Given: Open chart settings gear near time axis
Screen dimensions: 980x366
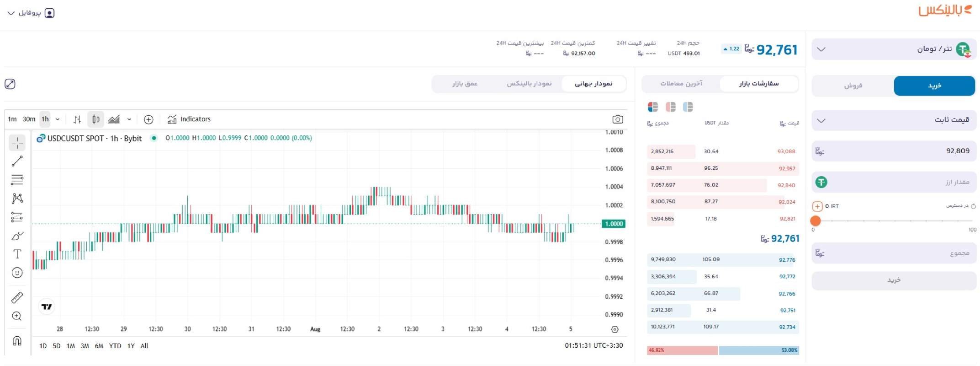Looking at the screenshot, I should click(x=615, y=329).
